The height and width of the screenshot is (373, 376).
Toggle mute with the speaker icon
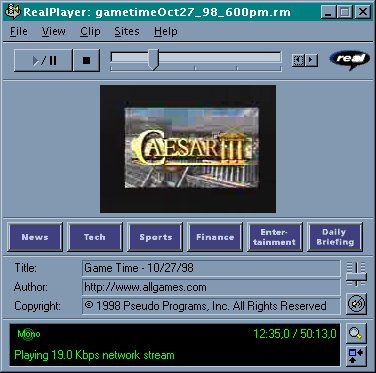356,304
